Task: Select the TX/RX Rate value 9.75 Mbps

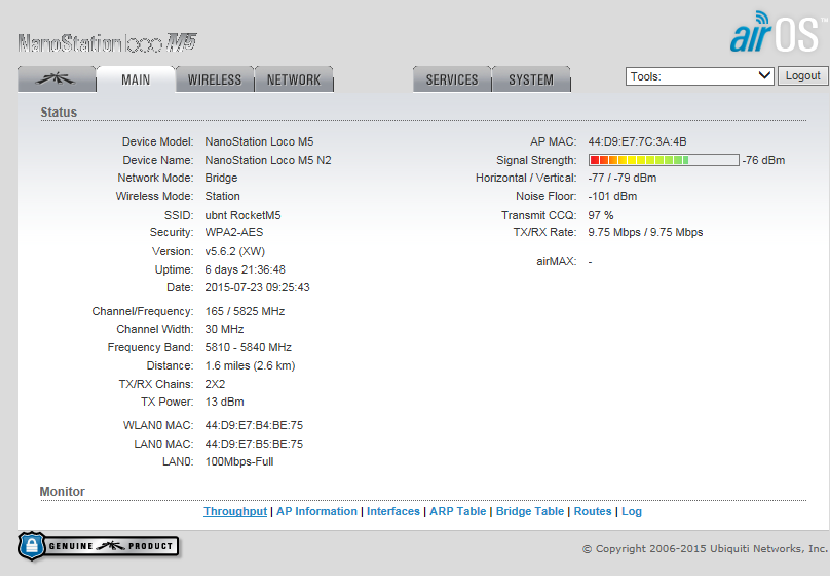Action: (x=646, y=232)
